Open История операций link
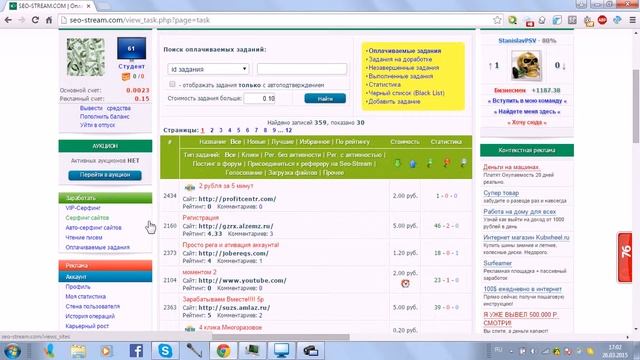 click(x=90, y=316)
